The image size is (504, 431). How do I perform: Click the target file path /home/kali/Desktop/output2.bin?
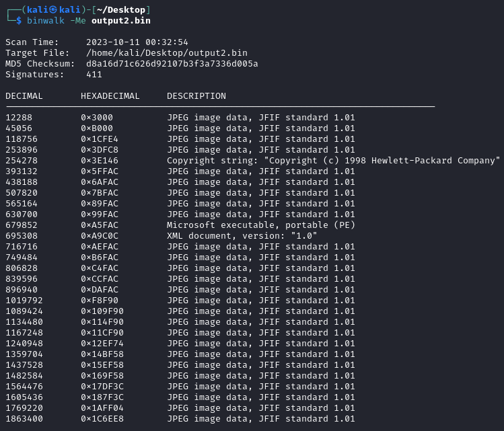167,53
